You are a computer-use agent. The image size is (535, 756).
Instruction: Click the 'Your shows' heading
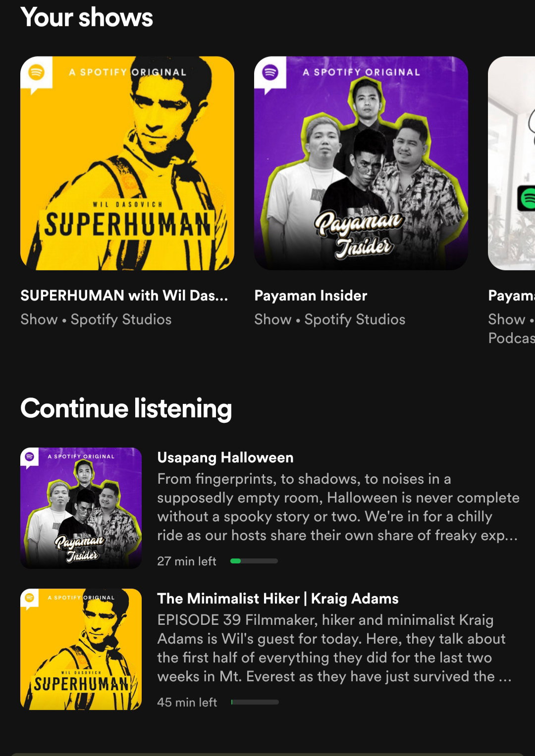coord(87,17)
